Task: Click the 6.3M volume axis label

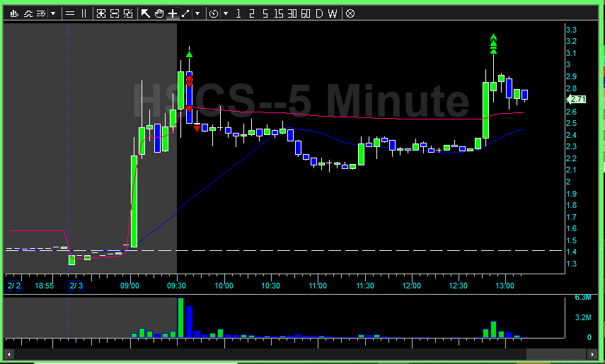Action: coord(582,298)
